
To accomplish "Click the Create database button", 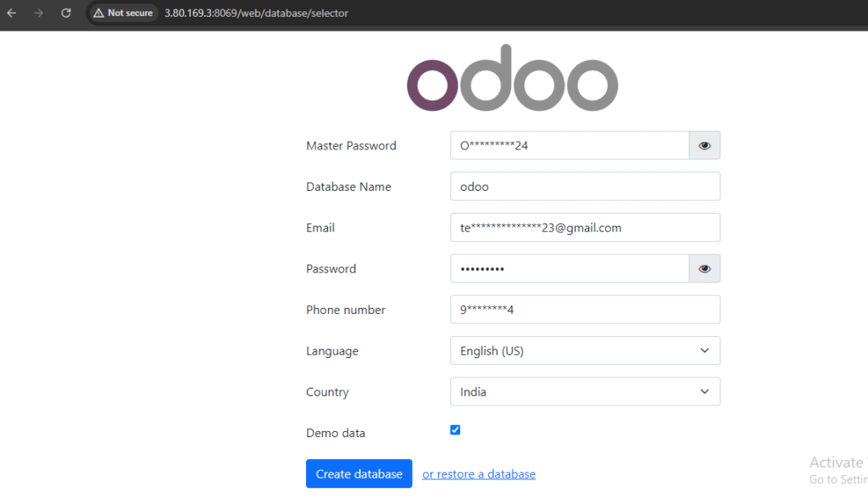I will 359,473.
